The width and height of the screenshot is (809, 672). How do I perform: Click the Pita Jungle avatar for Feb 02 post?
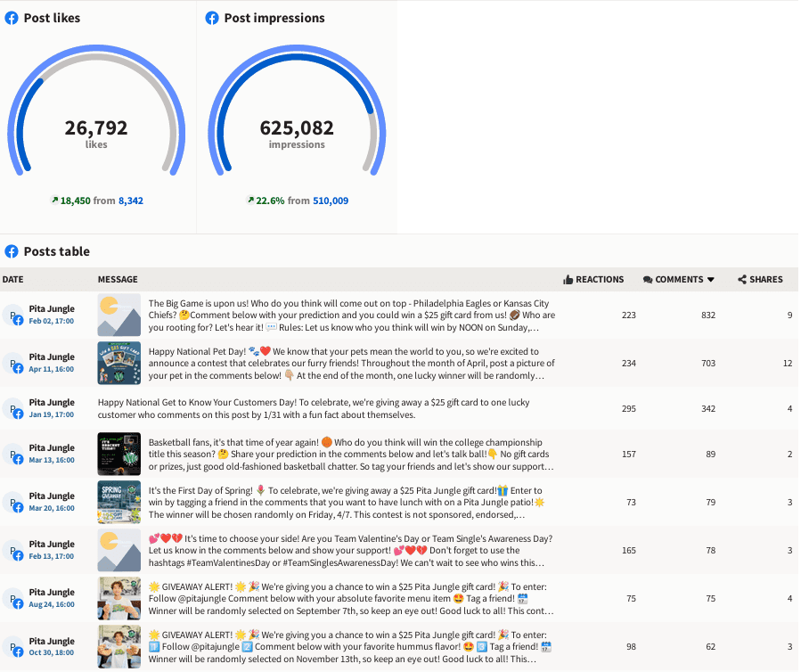(x=14, y=316)
